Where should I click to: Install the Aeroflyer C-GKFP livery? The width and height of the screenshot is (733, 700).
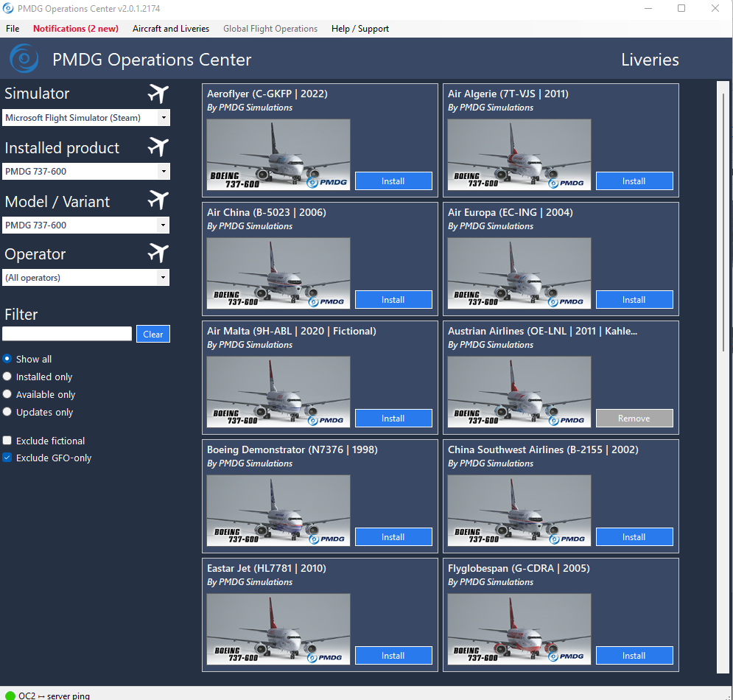point(393,181)
